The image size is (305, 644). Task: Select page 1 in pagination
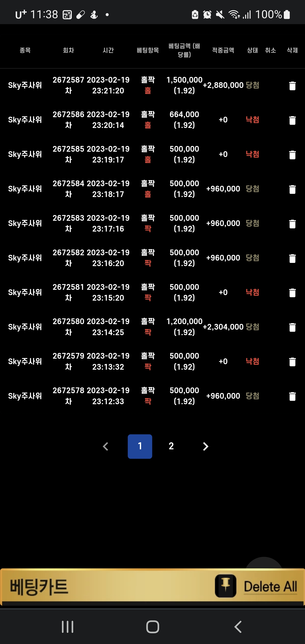pyautogui.click(x=140, y=446)
